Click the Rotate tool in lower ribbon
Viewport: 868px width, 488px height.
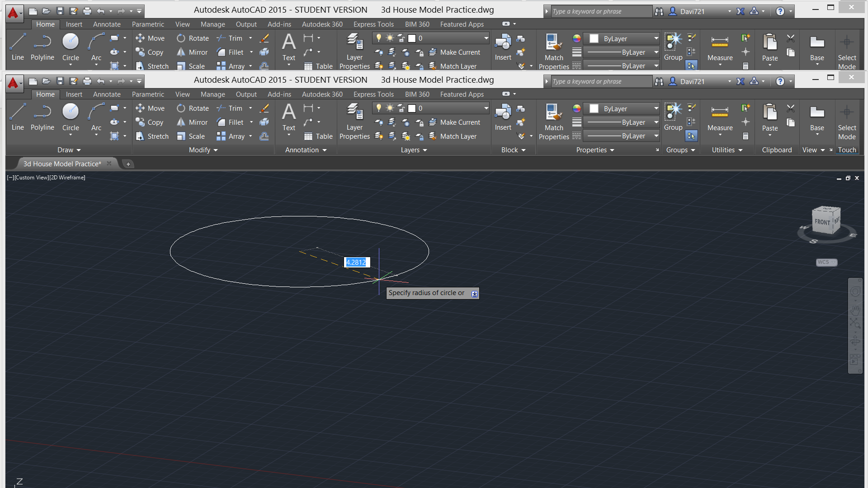click(193, 108)
